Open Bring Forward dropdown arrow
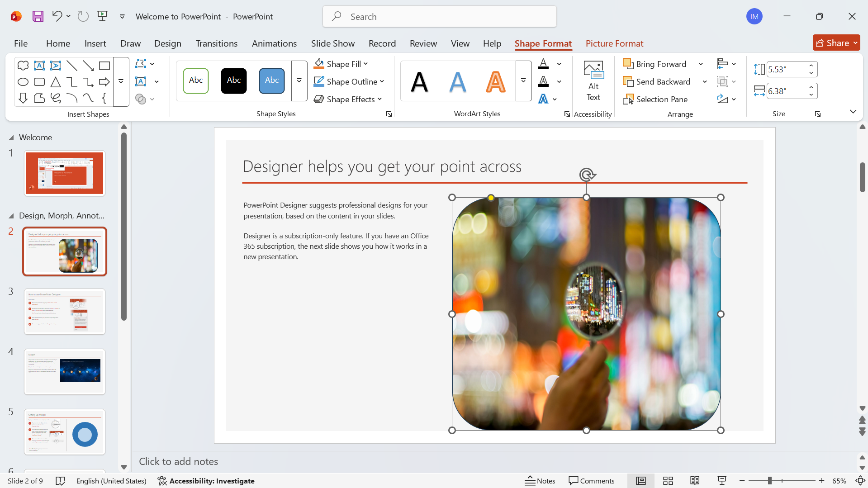The image size is (868, 488). click(x=701, y=64)
